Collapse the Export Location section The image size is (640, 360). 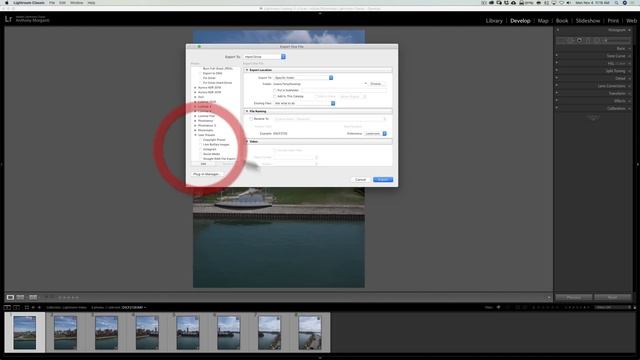pos(247,70)
